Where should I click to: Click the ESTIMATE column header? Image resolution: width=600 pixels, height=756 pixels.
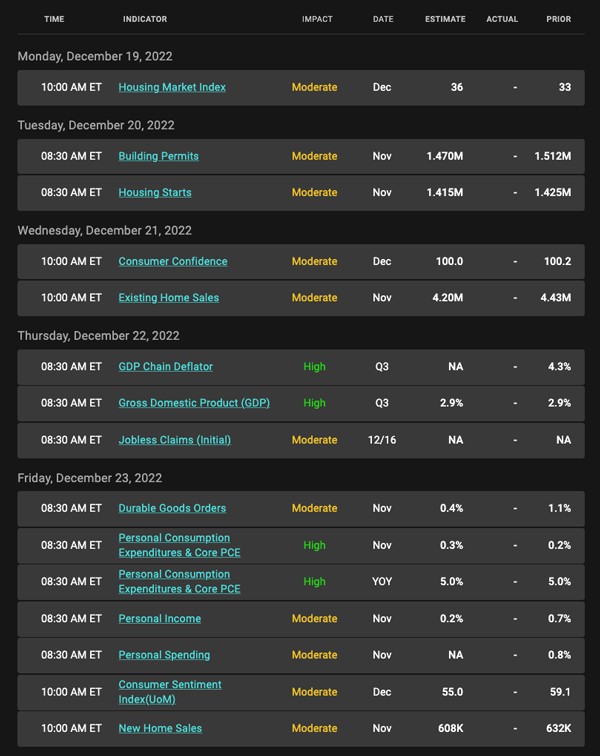[445, 19]
